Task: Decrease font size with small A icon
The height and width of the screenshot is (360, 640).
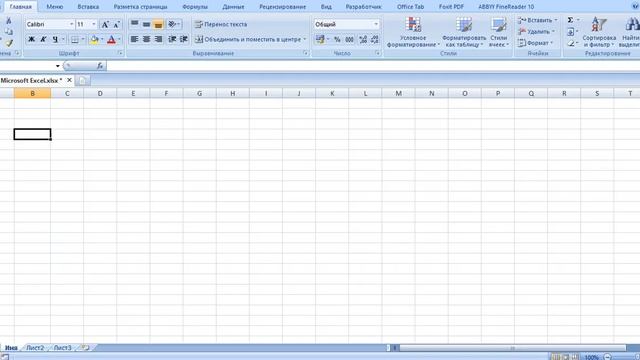Action: coord(116,24)
